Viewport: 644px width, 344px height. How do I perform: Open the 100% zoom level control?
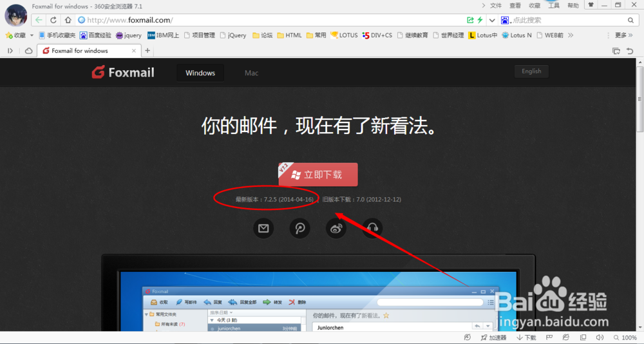tap(625, 338)
